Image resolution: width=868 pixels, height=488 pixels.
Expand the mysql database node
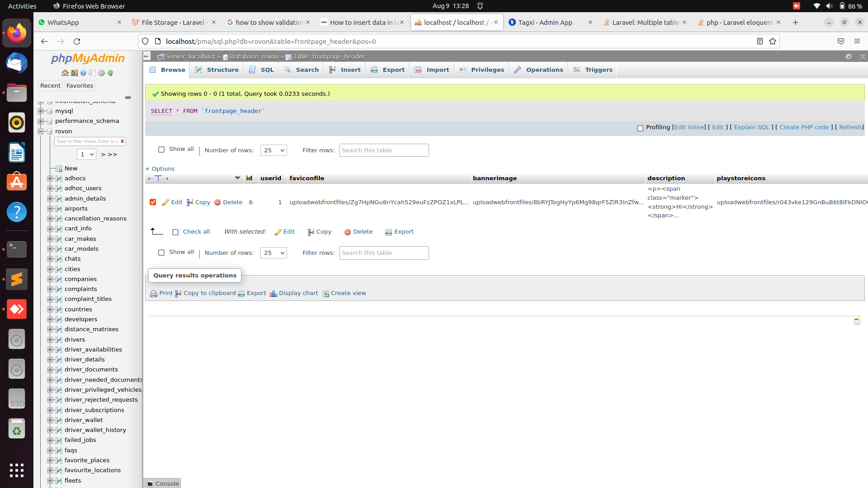41,111
